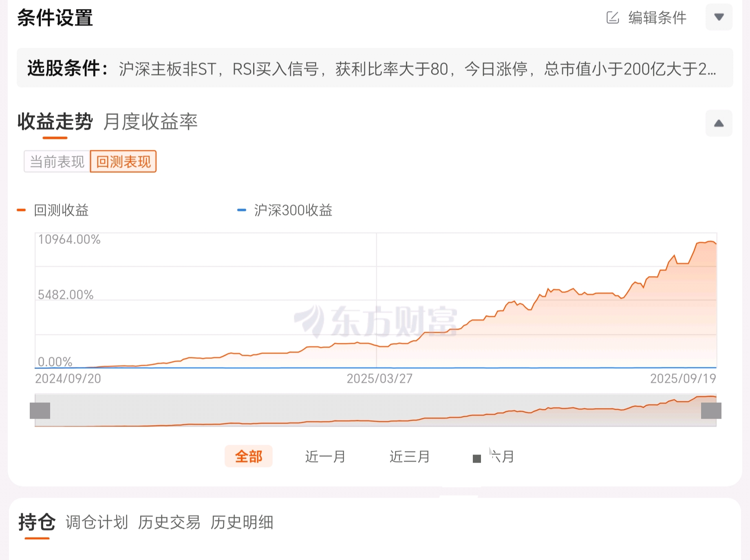Expand the 条件设置 dropdown arrow
This screenshot has width=750, height=560.
click(x=719, y=17)
